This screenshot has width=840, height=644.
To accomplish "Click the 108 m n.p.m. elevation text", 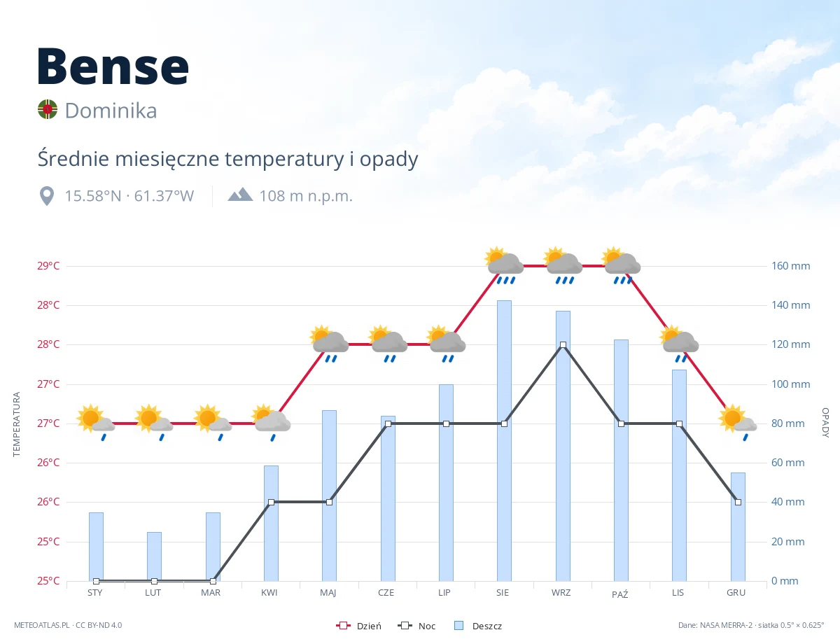I will point(306,196).
